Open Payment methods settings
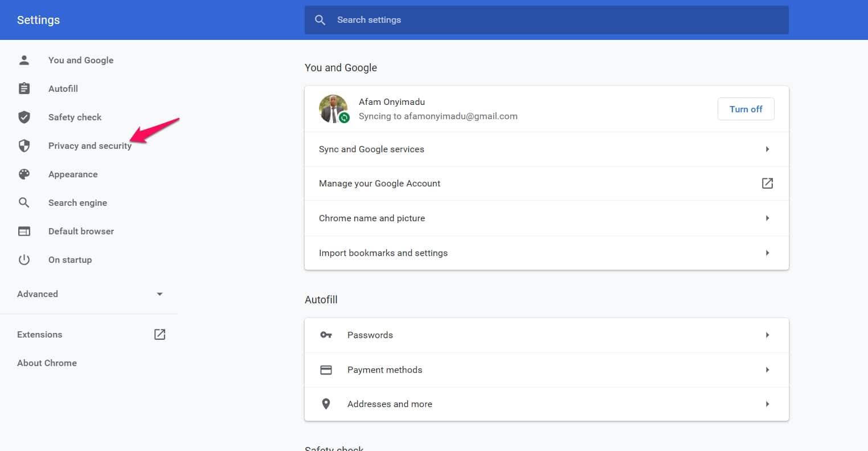 point(547,369)
